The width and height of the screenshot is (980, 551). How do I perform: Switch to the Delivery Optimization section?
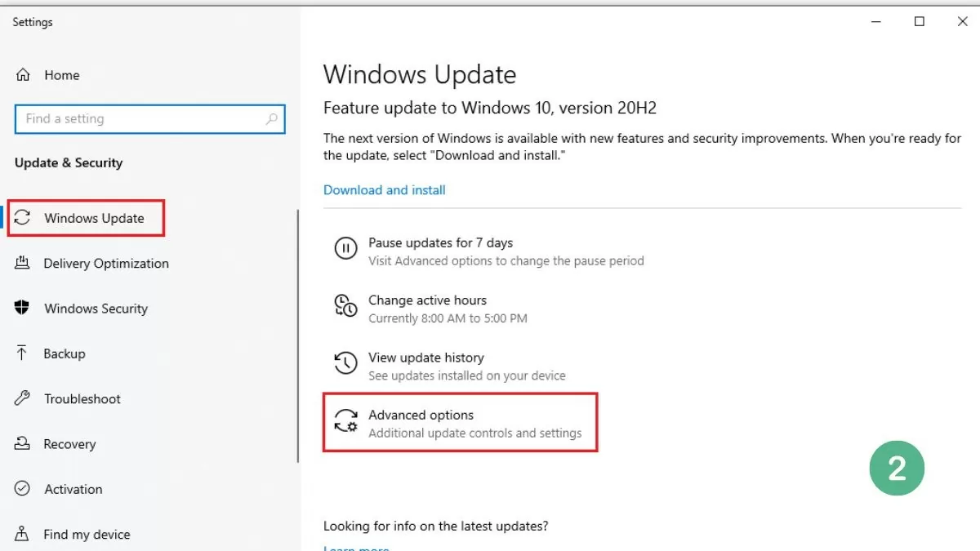click(106, 263)
